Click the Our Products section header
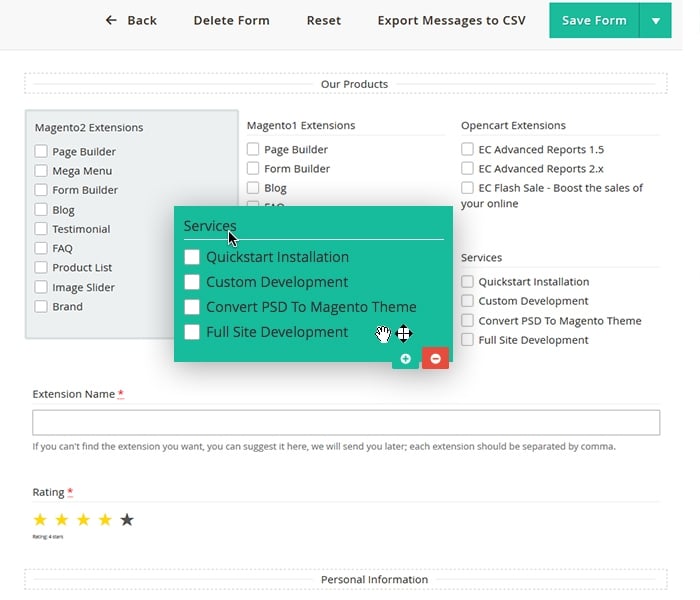The width and height of the screenshot is (700, 600). [354, 84]
